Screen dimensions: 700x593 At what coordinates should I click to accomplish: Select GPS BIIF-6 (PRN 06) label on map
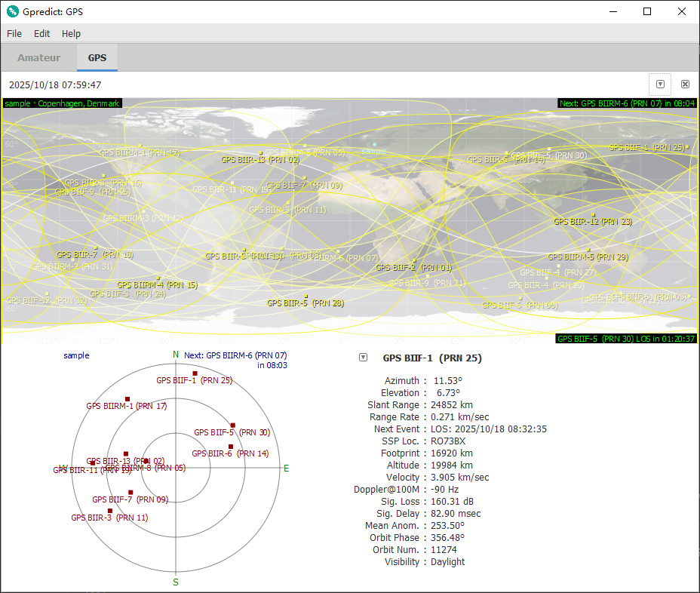tap(520, 306)
